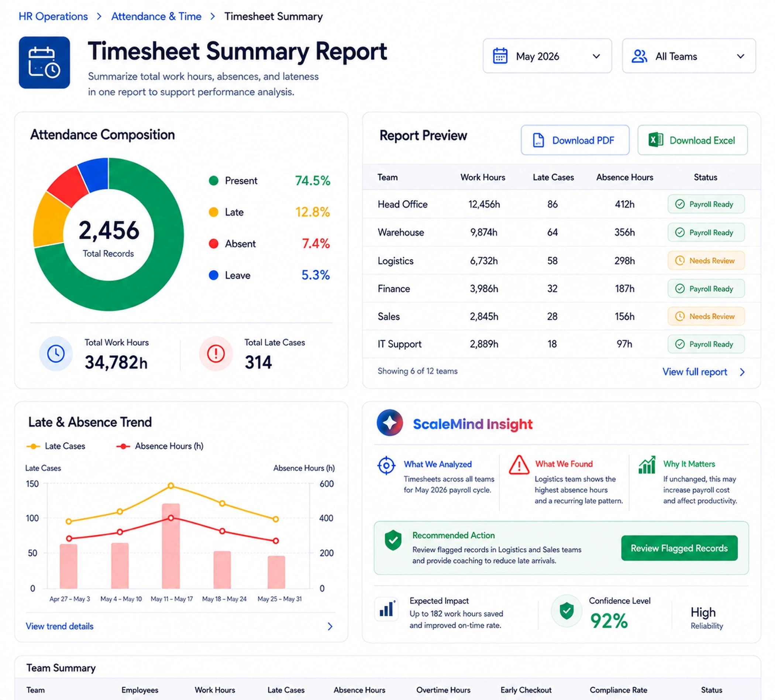Click the chevron next to View full report
This screenshot has height=700, width=775.
click(742, 372)
